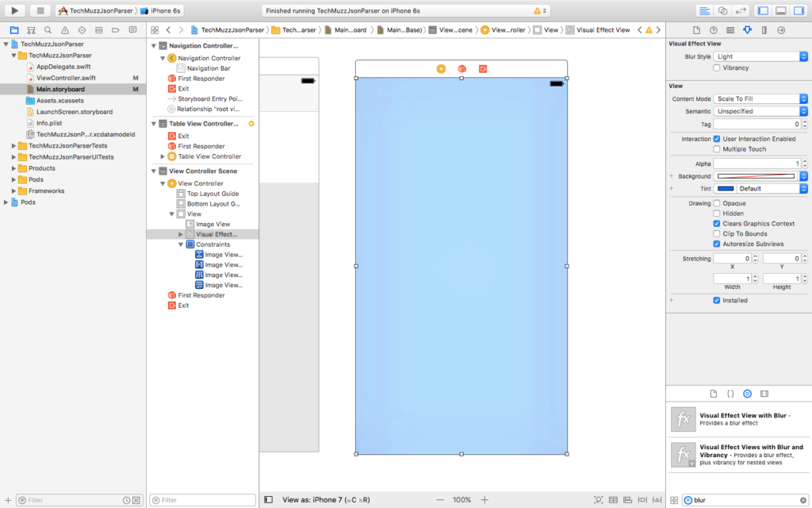The image size is (812, 508).
Task: Open the Content Mode dropdown
Action: [x=760, y=98]
